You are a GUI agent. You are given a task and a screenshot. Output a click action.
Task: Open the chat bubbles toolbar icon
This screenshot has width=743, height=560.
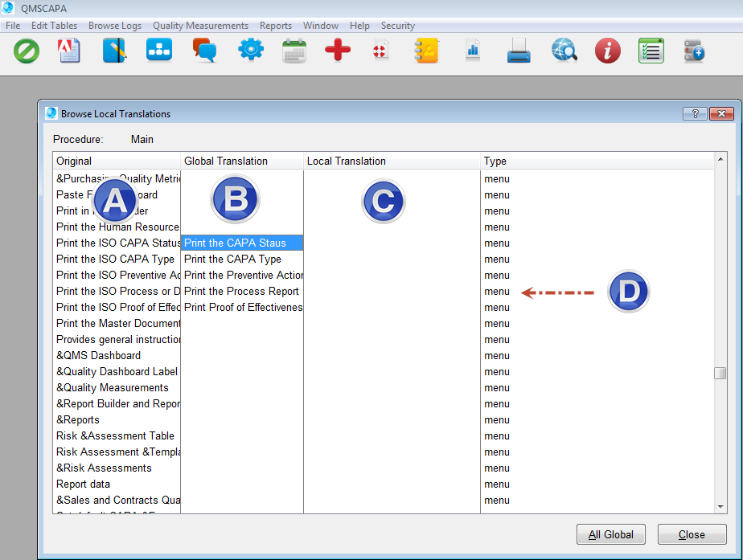[x=204, y=51]
